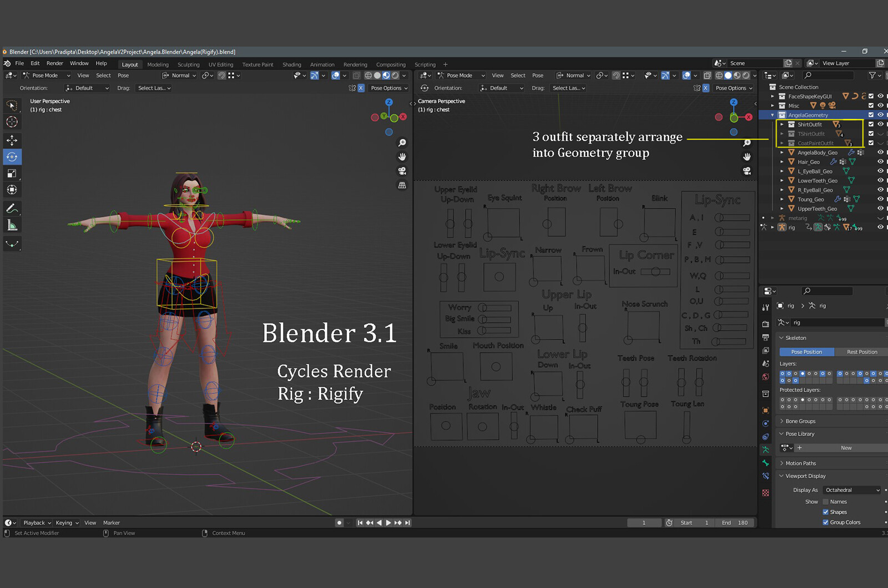Choose the Measure ruler tool
This screenshot has width=888, height=588.
(12, 225)
